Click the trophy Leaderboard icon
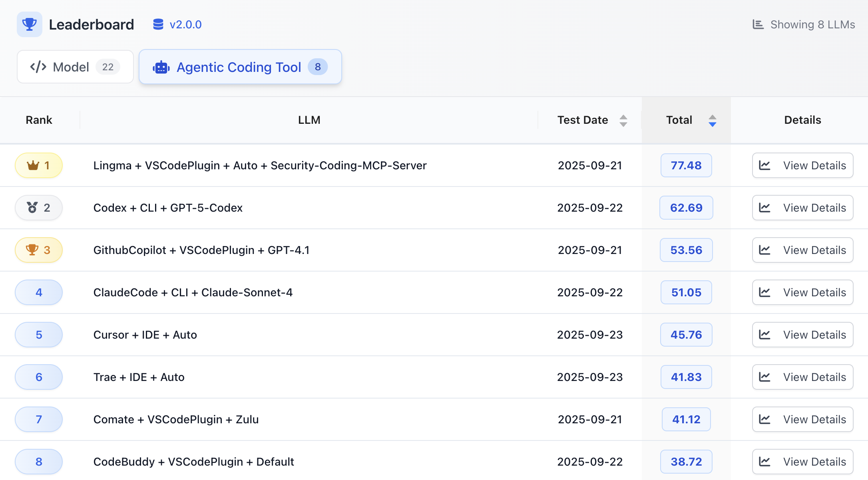Image resolution: width=868 pixels, height=480 pixels. (x=30, y=24)
